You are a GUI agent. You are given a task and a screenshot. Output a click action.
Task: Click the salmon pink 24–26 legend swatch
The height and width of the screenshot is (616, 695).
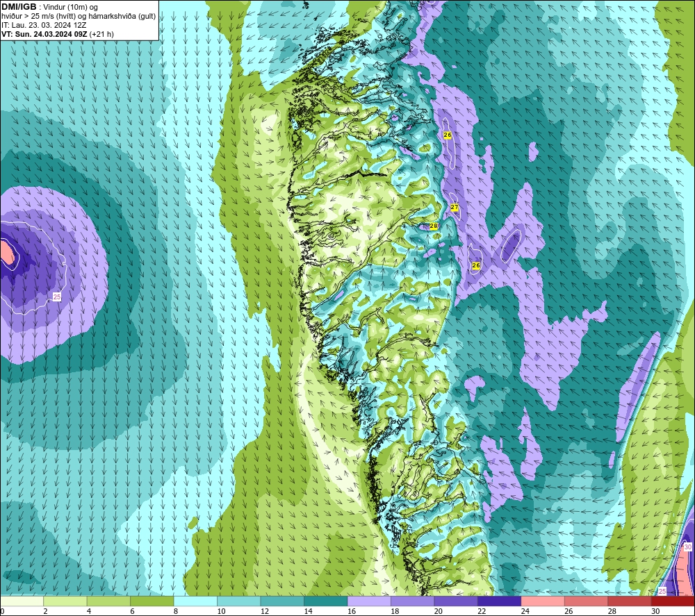pos(543,601)
